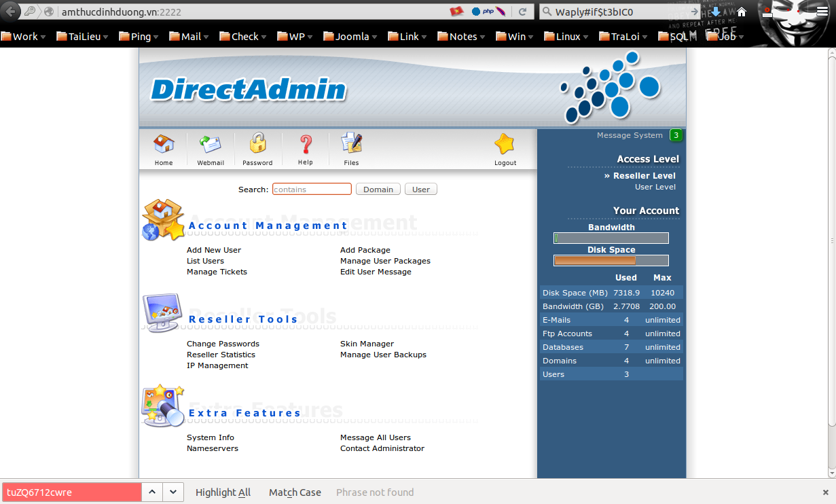Search by User button

coord(421,190)
